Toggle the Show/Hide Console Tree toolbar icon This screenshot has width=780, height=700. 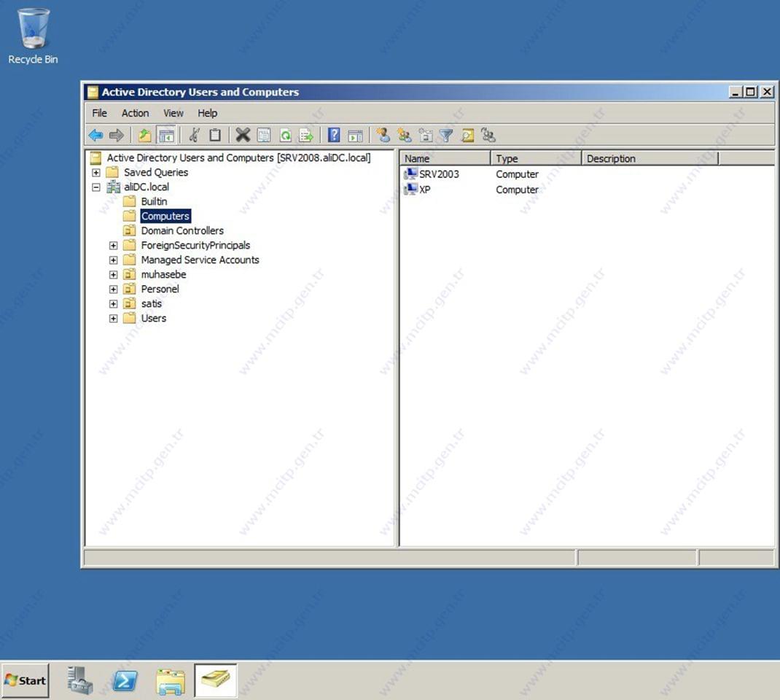(166, 136)
